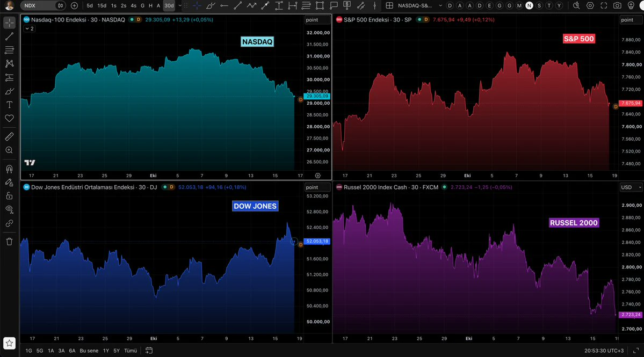Screen dimensions: 644x357
Task: Select the crosshair cursor tool in left sidebar
Action: (10, 23)
